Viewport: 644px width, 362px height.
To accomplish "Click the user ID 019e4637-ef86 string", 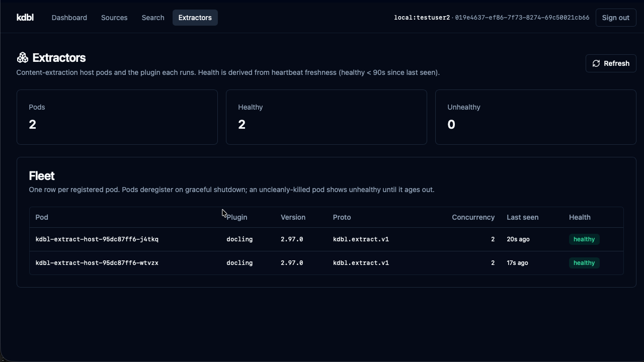I will pos(522,18).
